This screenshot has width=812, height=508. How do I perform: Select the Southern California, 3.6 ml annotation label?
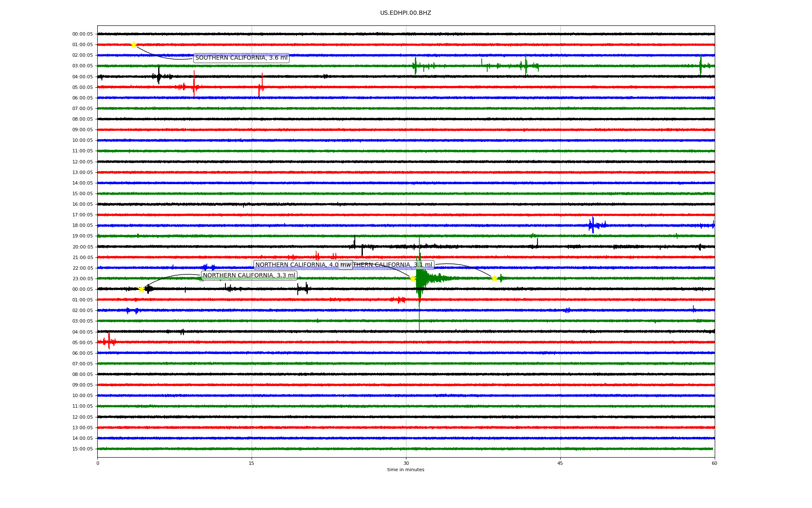pyautogui.click(x=241, y=58)
